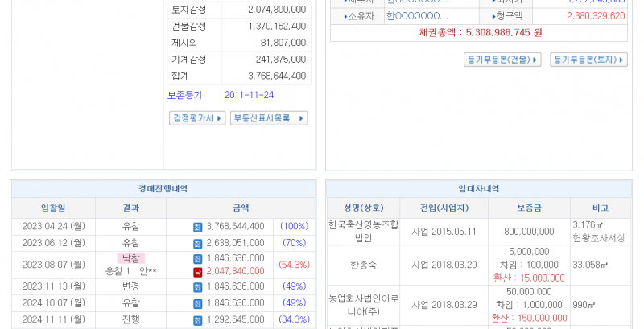Click the 최 icon in the 2023.11.13 row
This screenshot has width=644, height=329.
[198, 286]
